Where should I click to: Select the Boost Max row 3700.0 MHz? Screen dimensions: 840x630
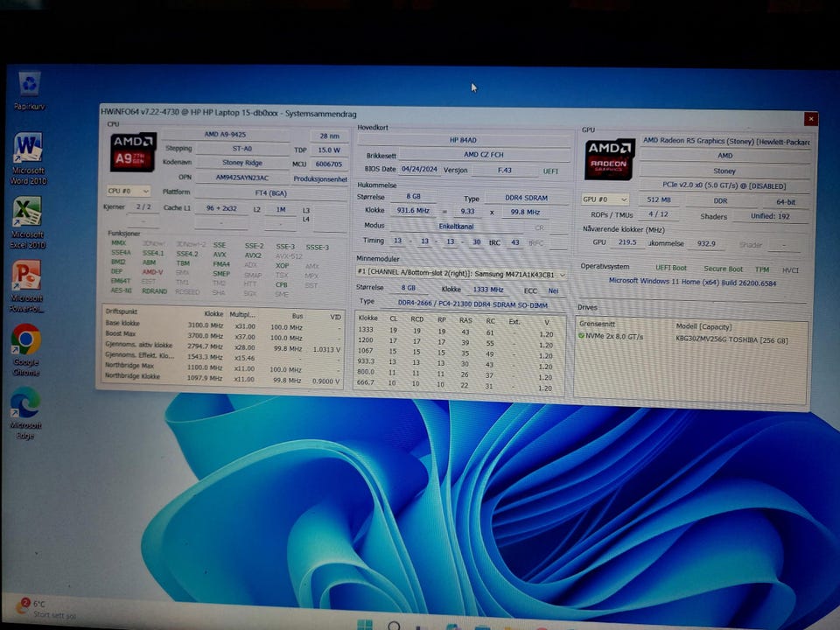coord(222,336)
